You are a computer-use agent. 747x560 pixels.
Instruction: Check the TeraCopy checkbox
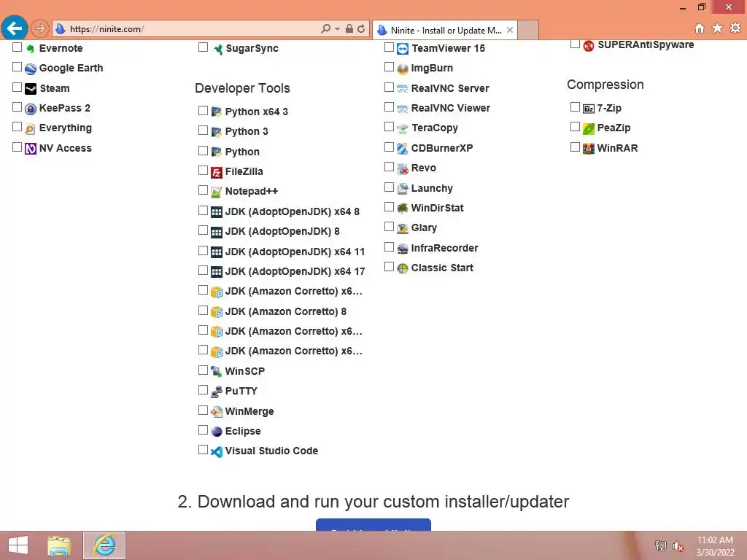pyautogui.click(x=390, y=127)
